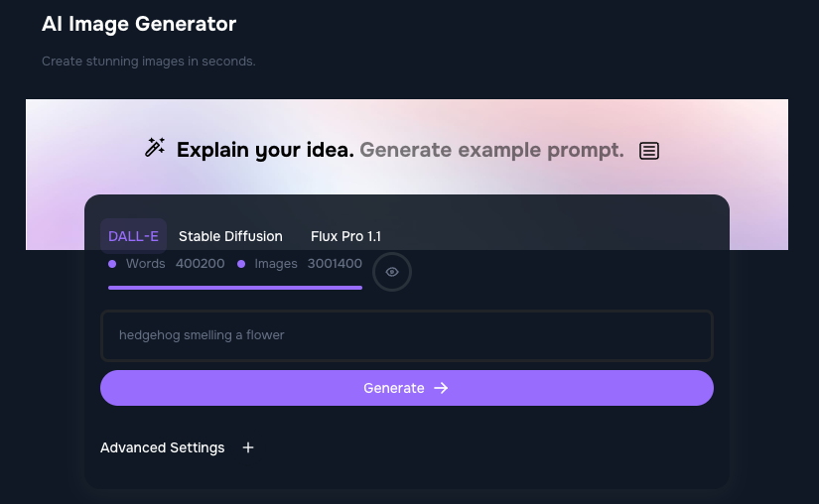Click the Create stunning images subtitle

(x=149, y=62)
